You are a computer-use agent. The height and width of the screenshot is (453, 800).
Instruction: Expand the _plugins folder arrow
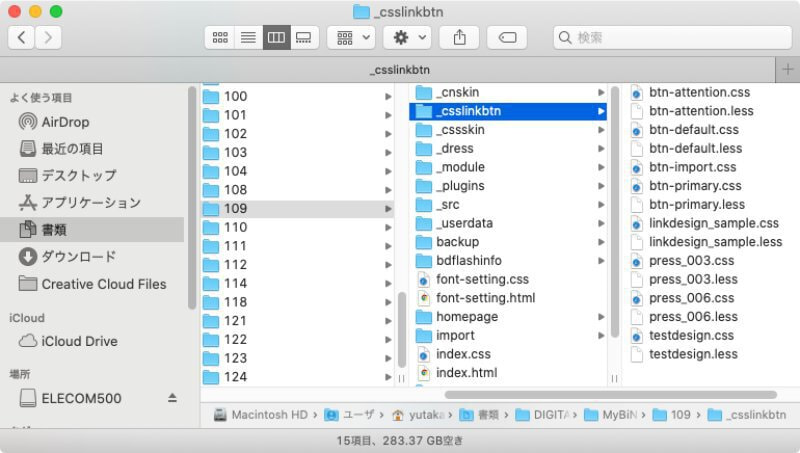601,186
